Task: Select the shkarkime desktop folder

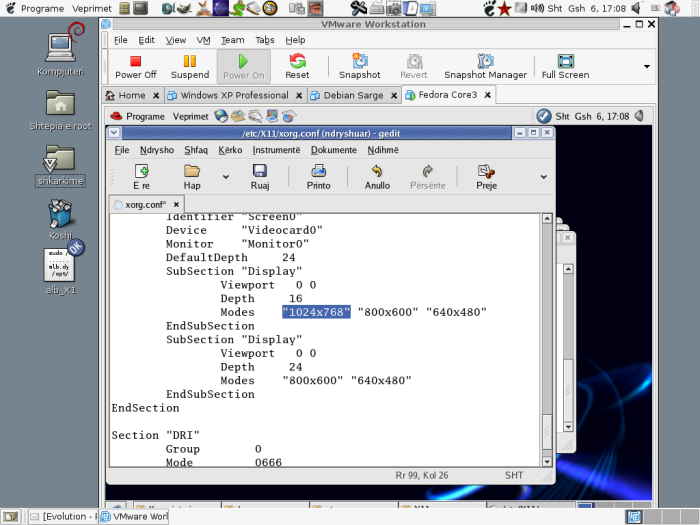Action: click(x=60, y=164)
